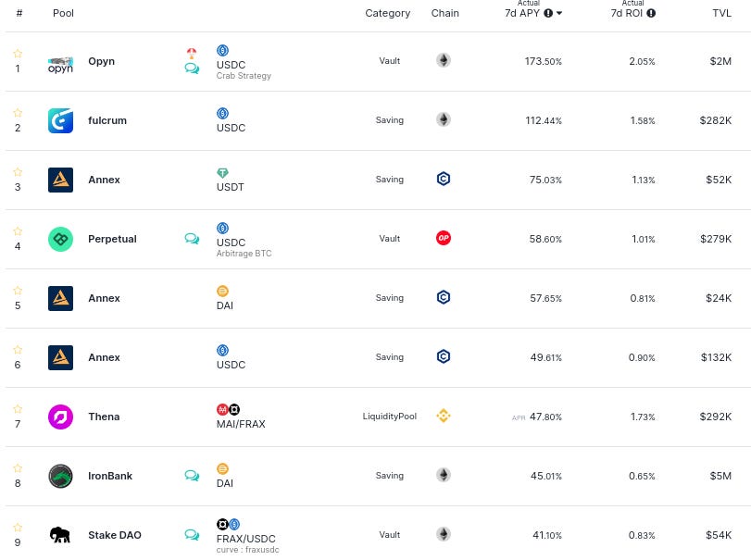Click the 112.44% APY value
Viewport: 751px width, 560px height.
544,120
